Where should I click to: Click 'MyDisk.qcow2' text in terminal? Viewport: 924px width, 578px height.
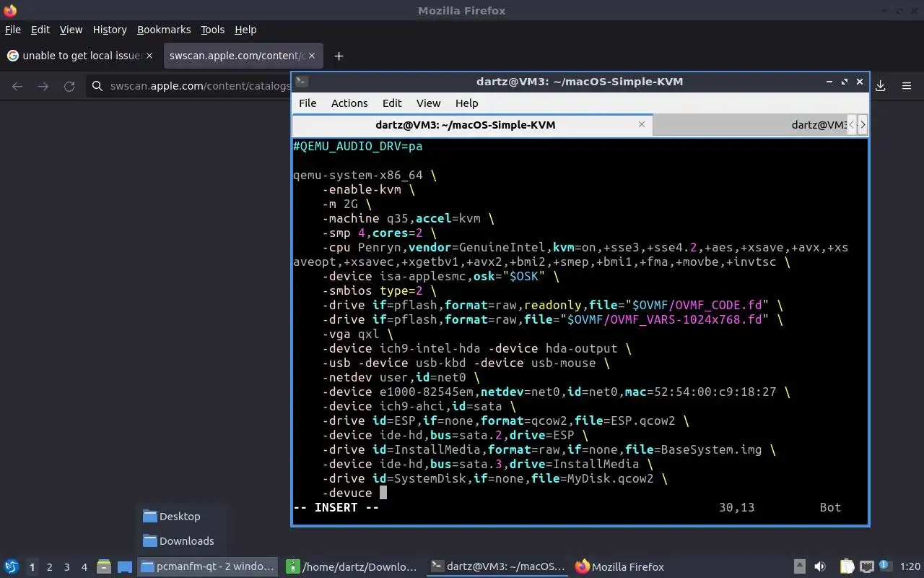pyautogui.click(x=610, y=478)
